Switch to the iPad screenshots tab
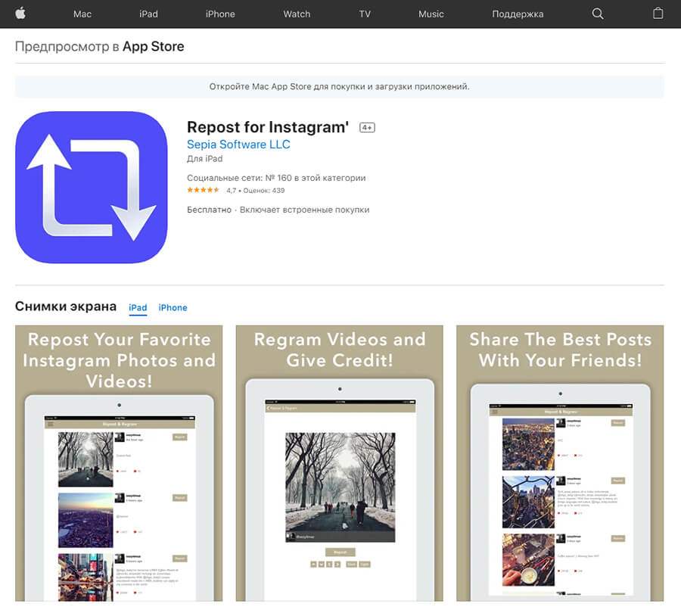Screen dimensions: 681x616 pos(138,307)
